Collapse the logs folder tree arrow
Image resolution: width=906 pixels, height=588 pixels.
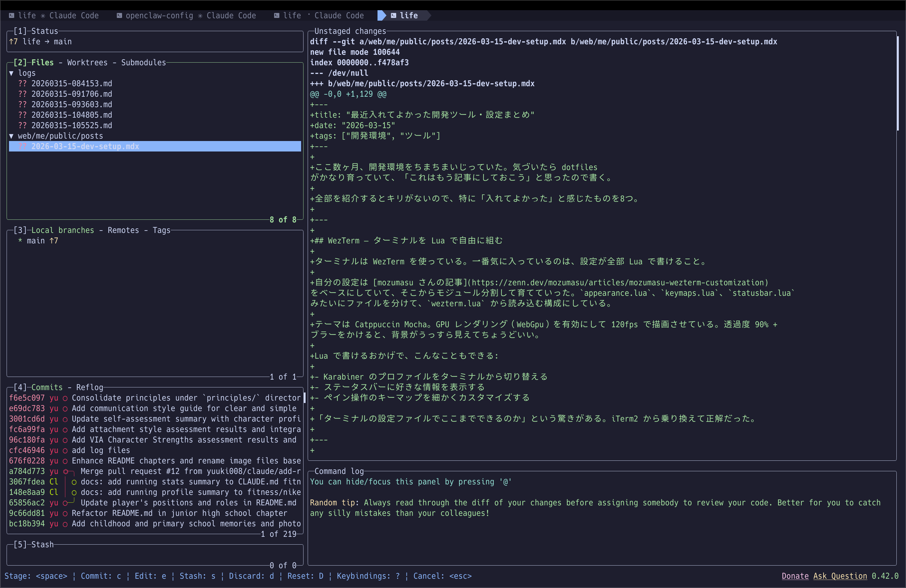pos(11,73)
